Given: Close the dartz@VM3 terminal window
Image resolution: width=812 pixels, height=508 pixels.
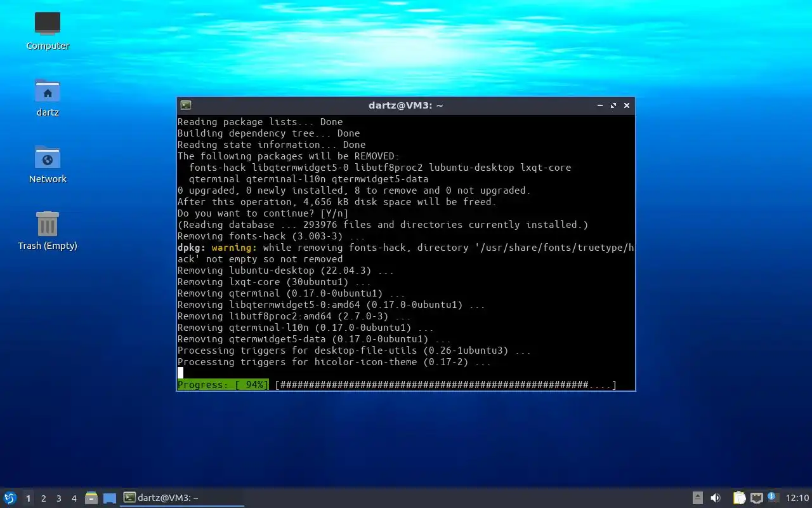Looking at the screenshot, I should [x=627, y=105].
